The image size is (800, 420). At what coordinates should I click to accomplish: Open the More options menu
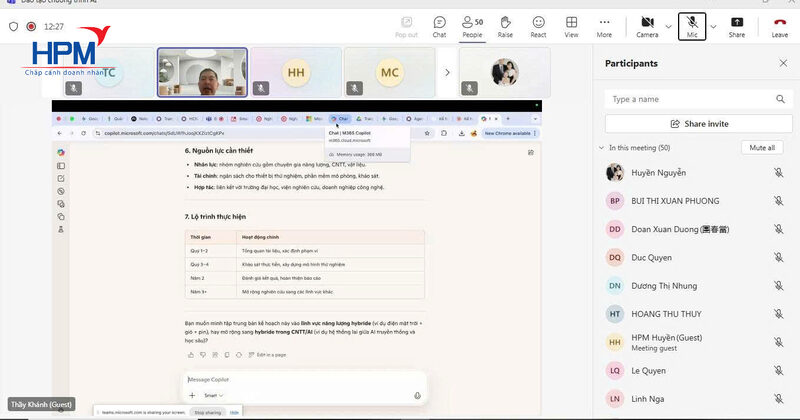click(604, 25)
